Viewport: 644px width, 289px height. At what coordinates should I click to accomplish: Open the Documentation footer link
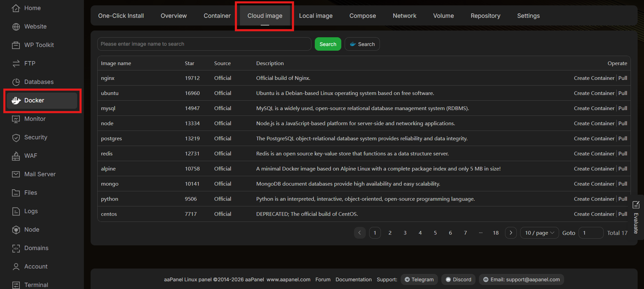point(354,280)
